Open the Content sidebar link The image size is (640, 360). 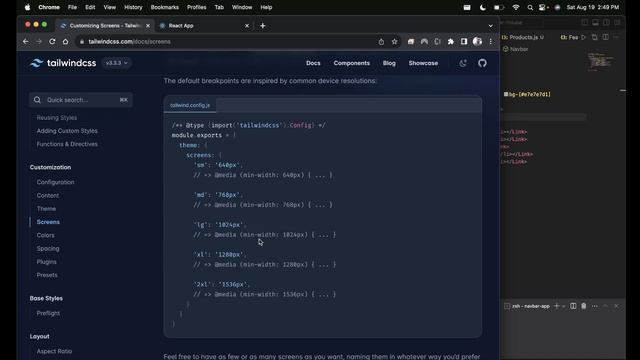pos(48,196)
